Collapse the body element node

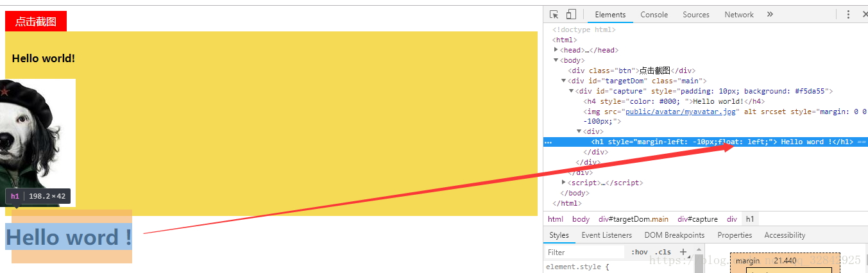tap(556, 60)
